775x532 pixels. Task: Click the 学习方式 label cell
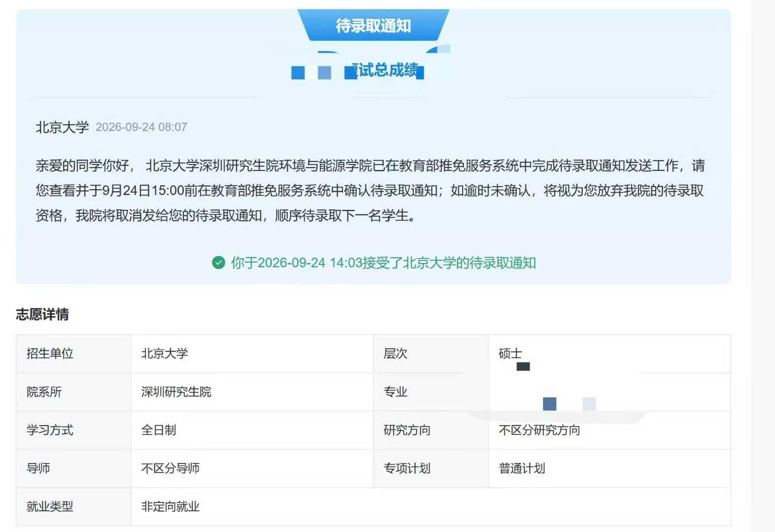(x=74, y=430)
